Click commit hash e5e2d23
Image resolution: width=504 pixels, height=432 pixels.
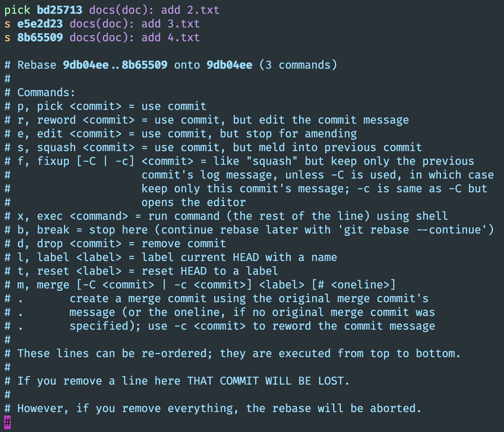tap(40, 24)
